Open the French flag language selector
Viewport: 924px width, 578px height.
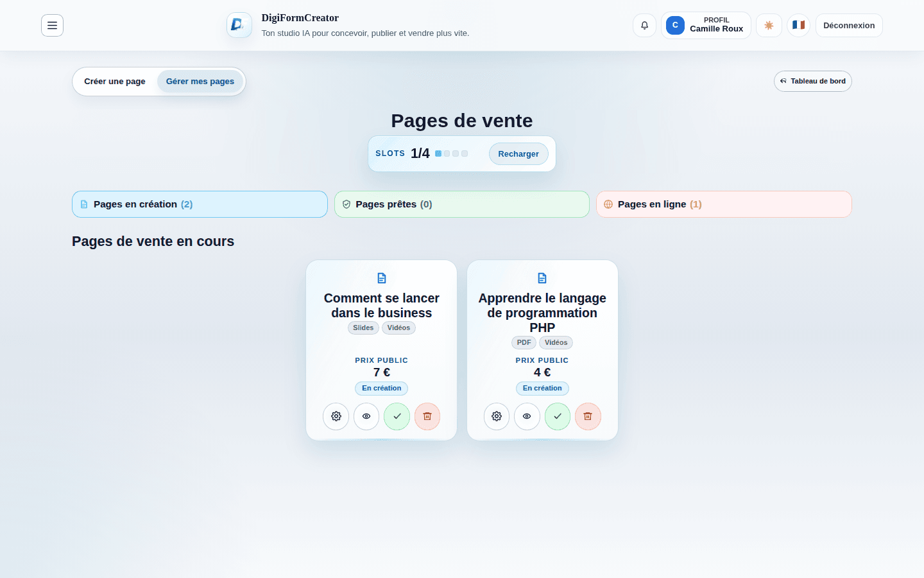(798, 26)
